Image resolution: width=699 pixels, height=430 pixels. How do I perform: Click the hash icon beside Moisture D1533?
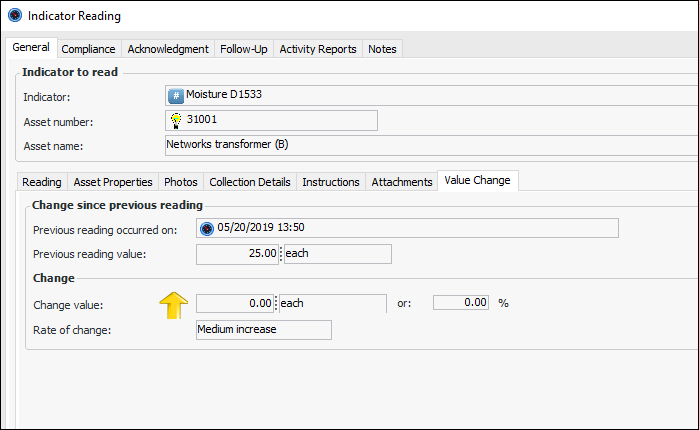176,95
